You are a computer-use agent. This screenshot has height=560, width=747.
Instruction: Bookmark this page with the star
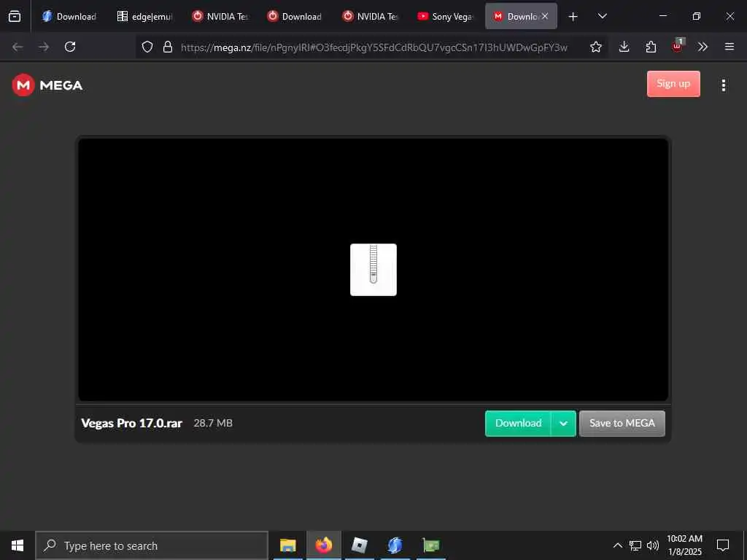[595, 47]
